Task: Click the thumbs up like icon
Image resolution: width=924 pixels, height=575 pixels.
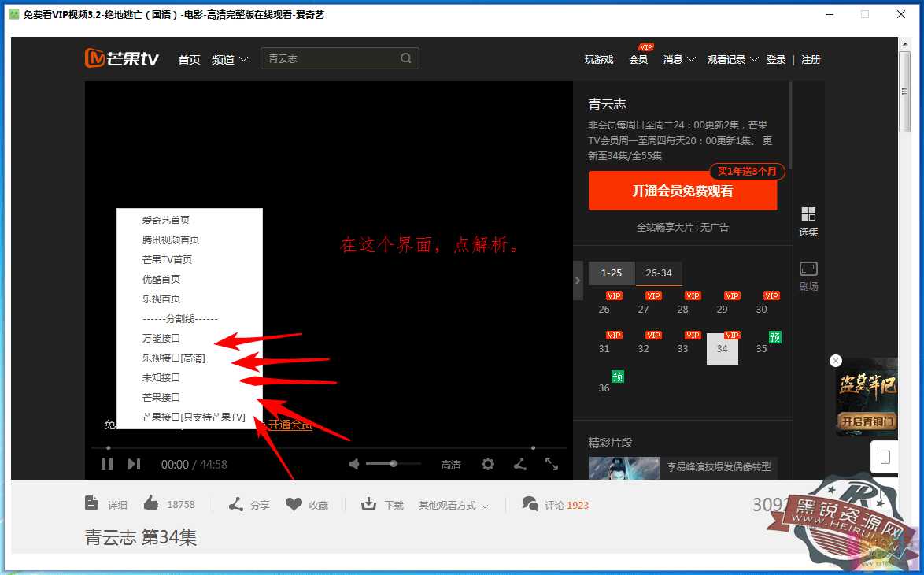Action: (151, 504)
